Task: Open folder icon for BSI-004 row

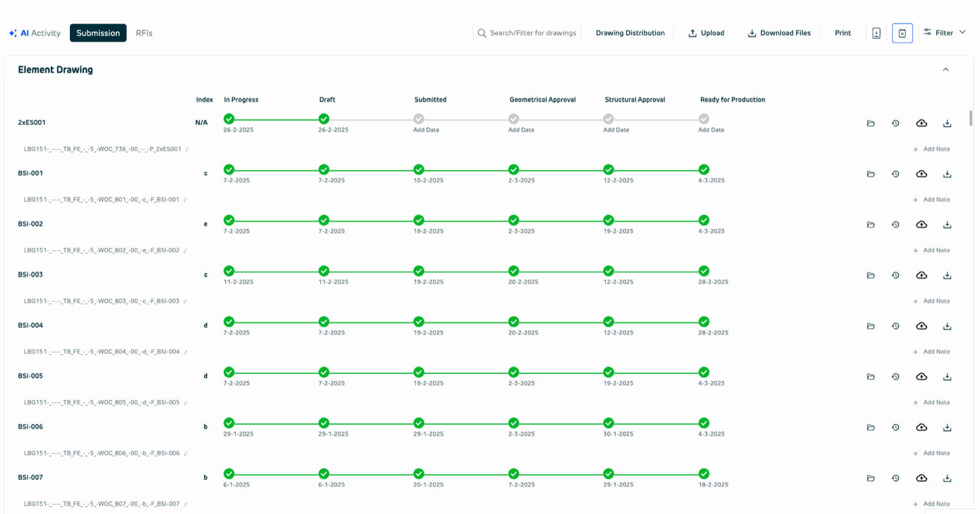Action: (x=870, y=326)
